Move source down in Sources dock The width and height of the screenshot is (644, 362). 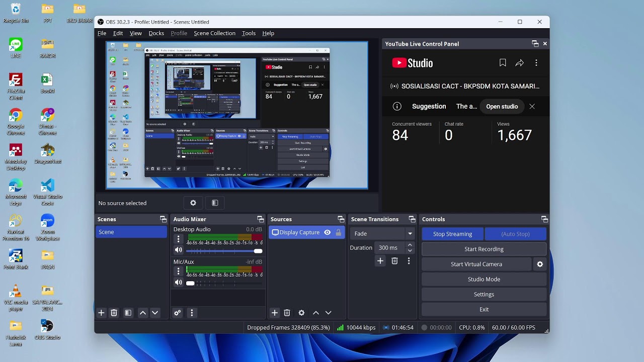point(329,313)
